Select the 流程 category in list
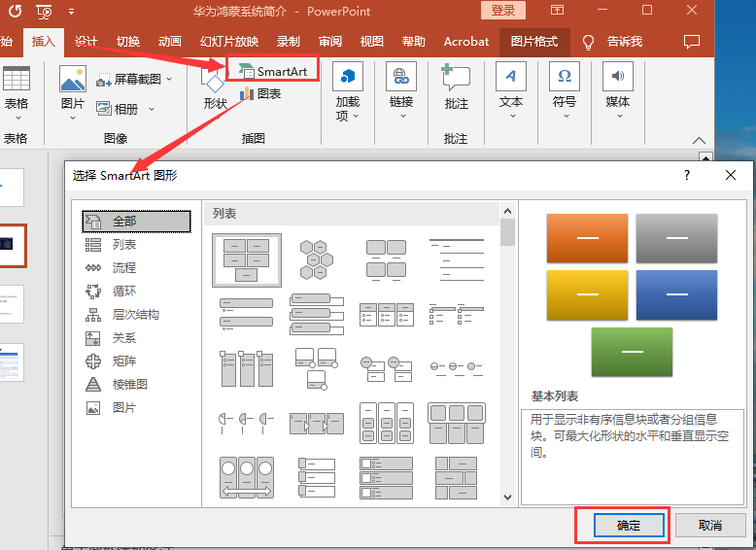This screenshot has height=550, width=756. pos(124,267)
